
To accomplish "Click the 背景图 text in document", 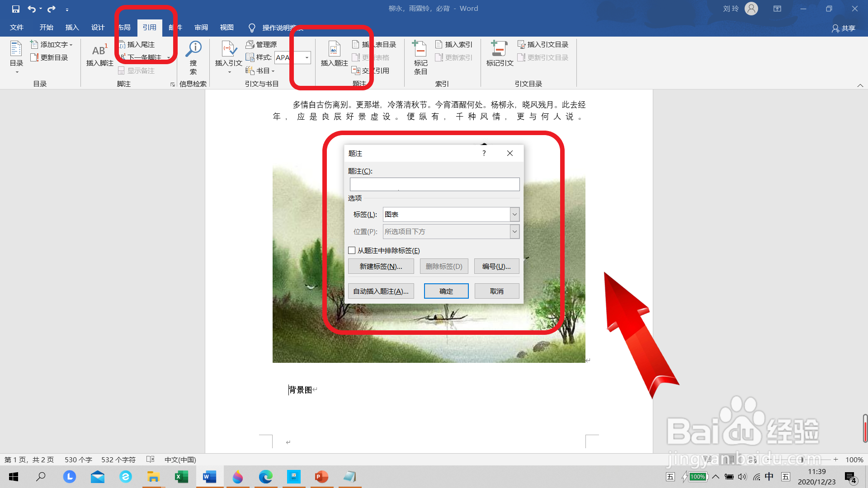I will coord(301,389).
